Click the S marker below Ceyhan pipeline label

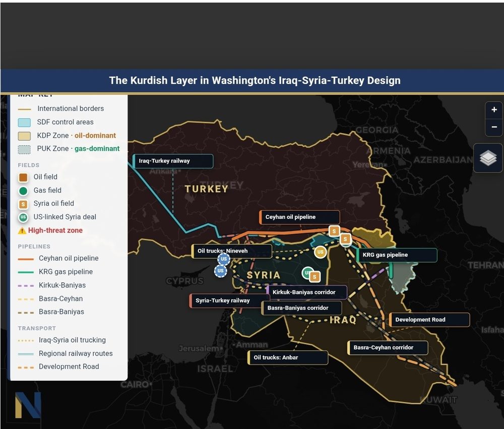coord(345,239)
